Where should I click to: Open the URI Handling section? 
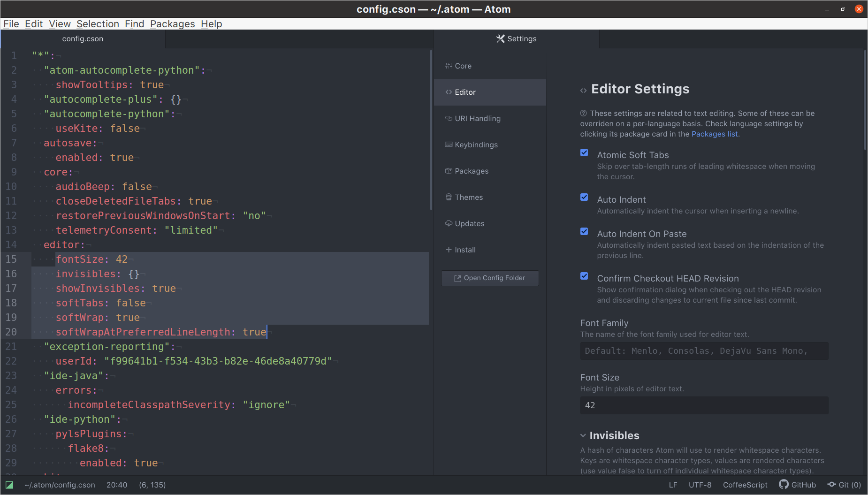[490, 119]
